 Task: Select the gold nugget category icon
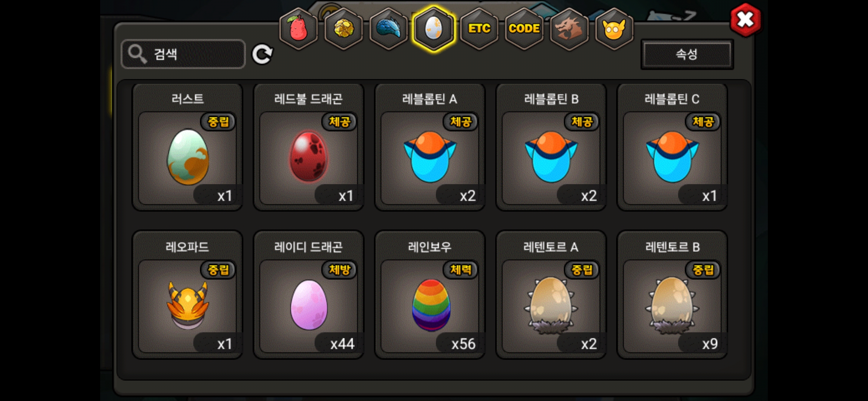pos(343,29)
